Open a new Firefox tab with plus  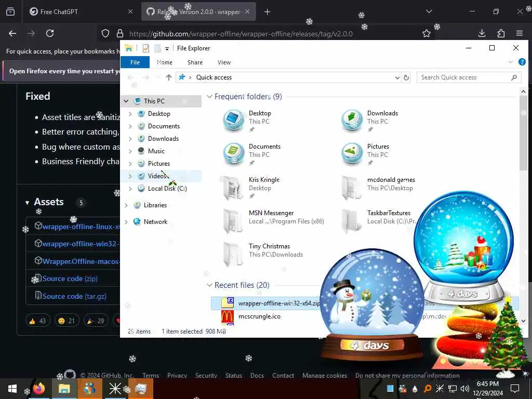[268, 12]
